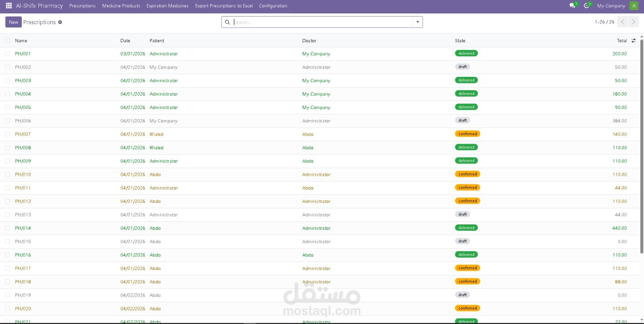Click patient Khaled in PH/008 row
644x324 pixels.
(157, 148)
